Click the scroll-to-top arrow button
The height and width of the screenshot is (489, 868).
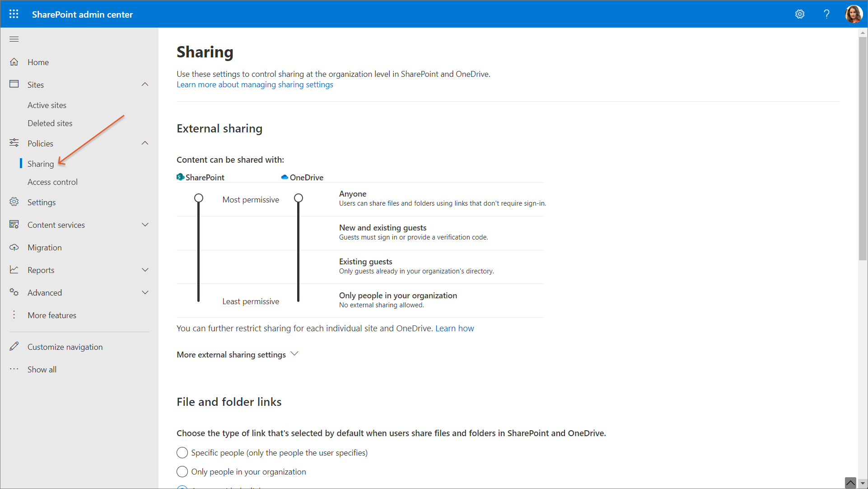click(x=850, y=483)
